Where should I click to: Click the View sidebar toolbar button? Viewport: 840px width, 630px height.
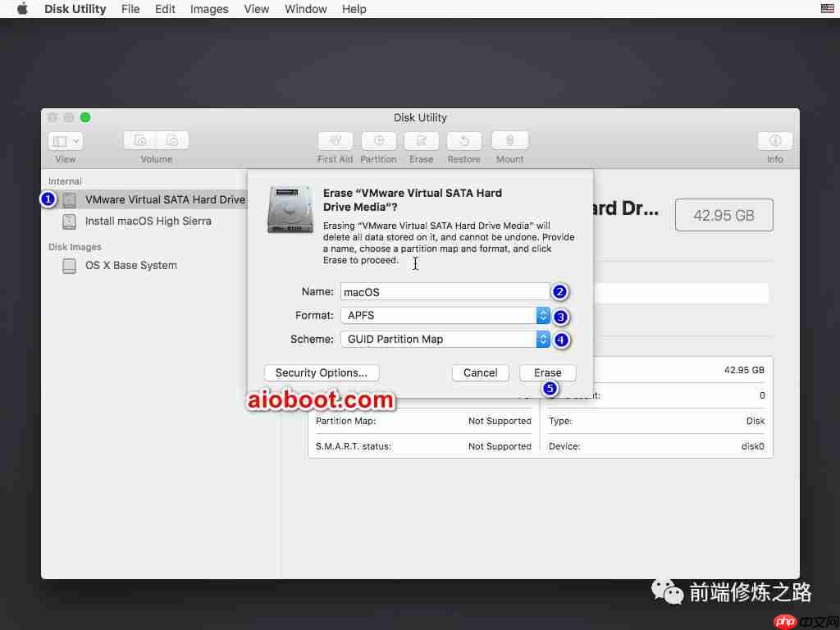point(66,141)
